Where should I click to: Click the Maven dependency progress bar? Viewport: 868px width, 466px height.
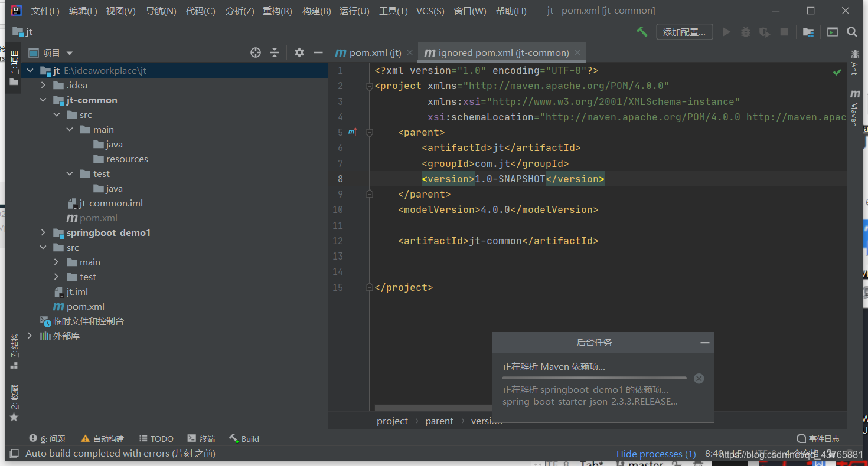(594, 378)
